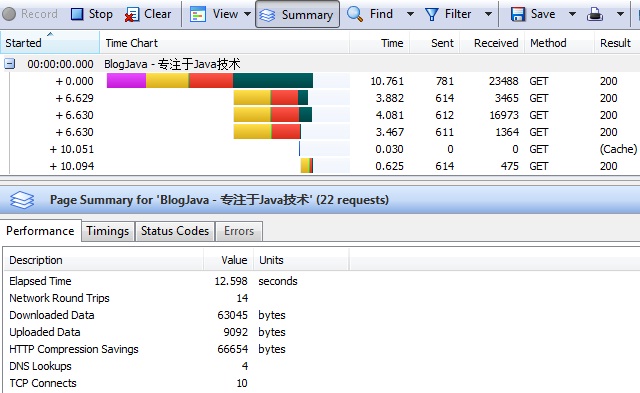Viewport: 640px width, 393px height.
Task: Click the Record button icon
Action: [x=9, y=14]
